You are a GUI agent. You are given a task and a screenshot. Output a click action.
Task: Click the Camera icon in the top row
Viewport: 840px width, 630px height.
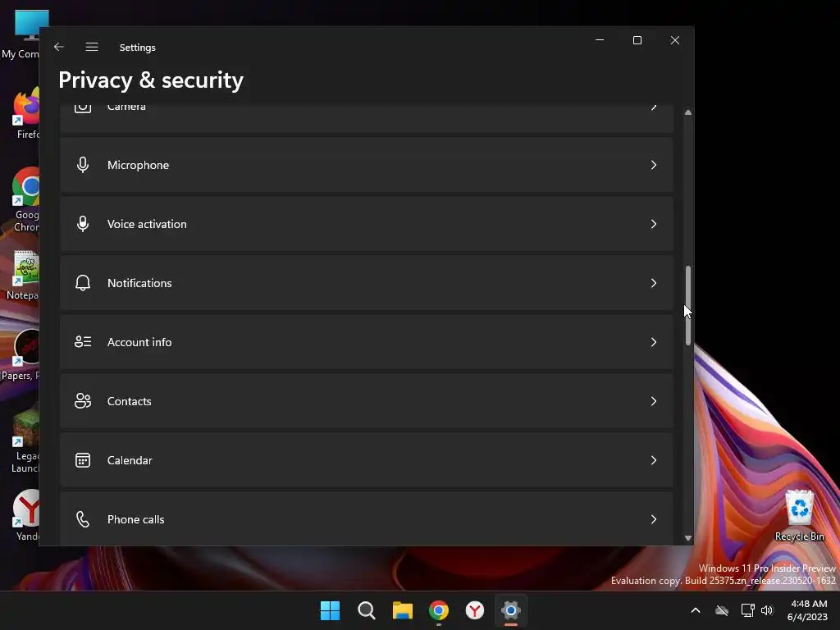pos(83,107)
